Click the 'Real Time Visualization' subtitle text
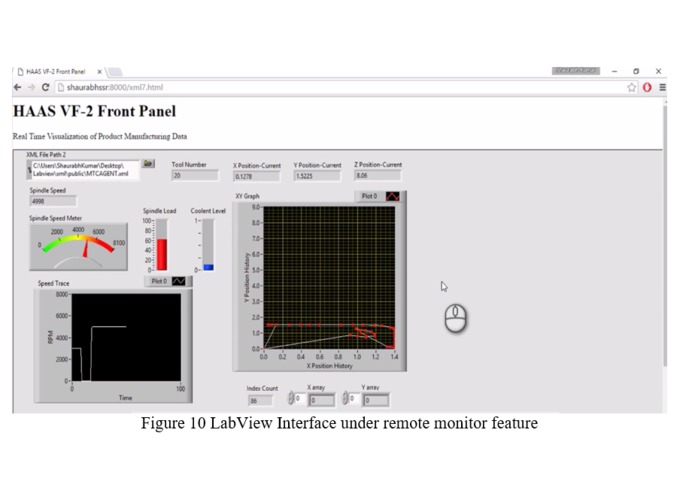 [x=100, y=136]
